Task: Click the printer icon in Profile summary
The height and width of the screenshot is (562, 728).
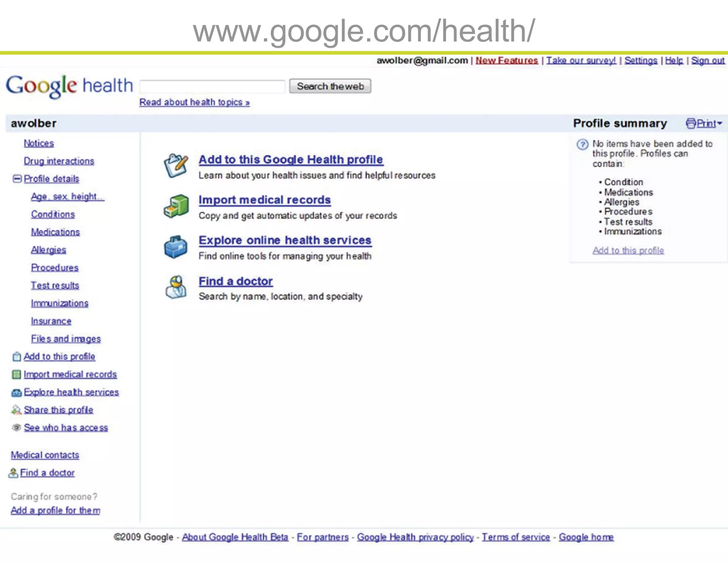Action: pos(690,123)
